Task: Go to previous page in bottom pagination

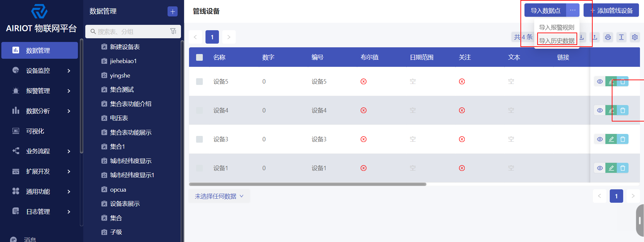Action: tap(600, 196)
